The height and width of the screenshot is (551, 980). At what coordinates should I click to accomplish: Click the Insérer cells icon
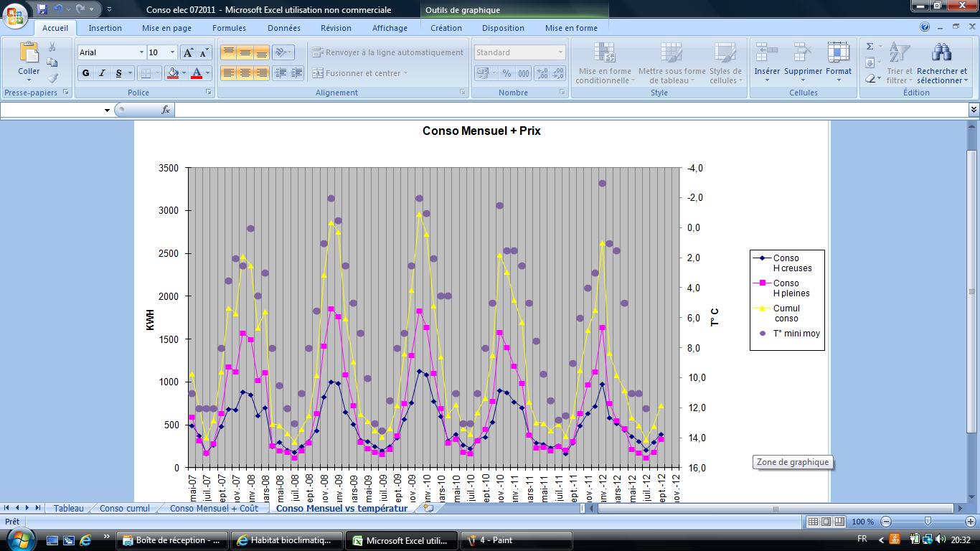[767, 53]
